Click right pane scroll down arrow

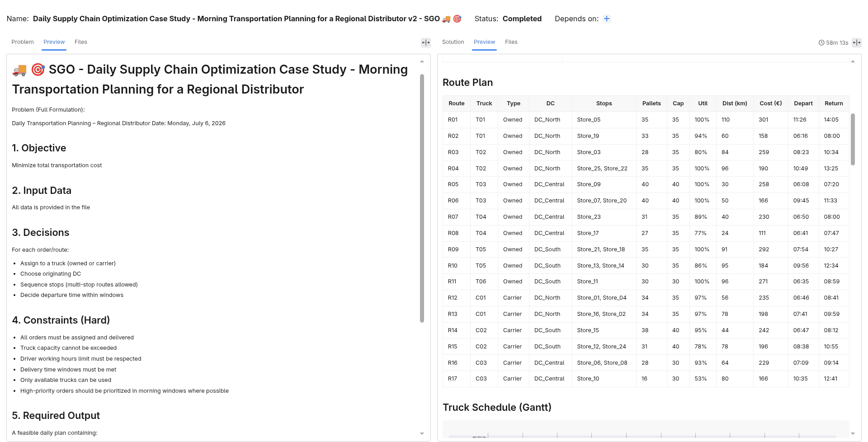point(853,433)
